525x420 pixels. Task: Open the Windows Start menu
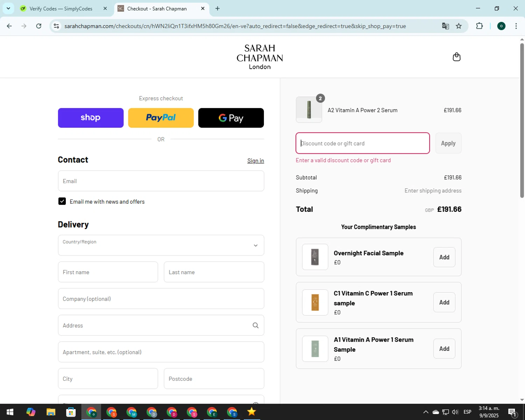(10, 412)
